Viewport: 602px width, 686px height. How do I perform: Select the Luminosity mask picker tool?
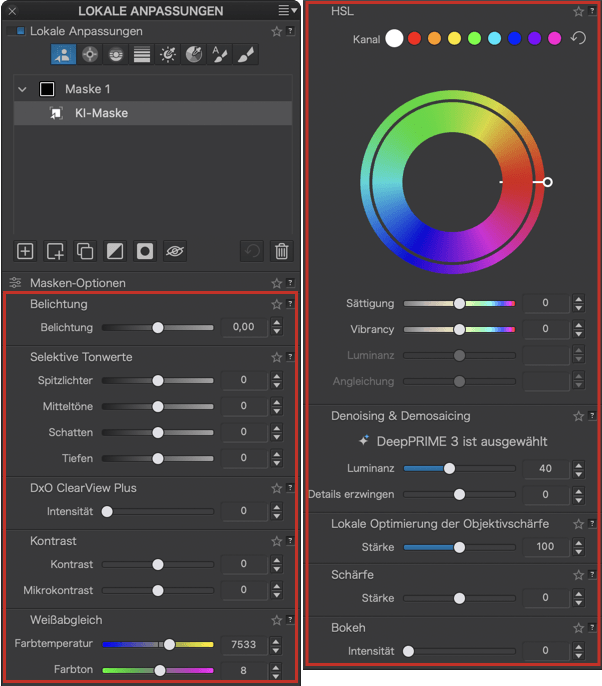168,55
